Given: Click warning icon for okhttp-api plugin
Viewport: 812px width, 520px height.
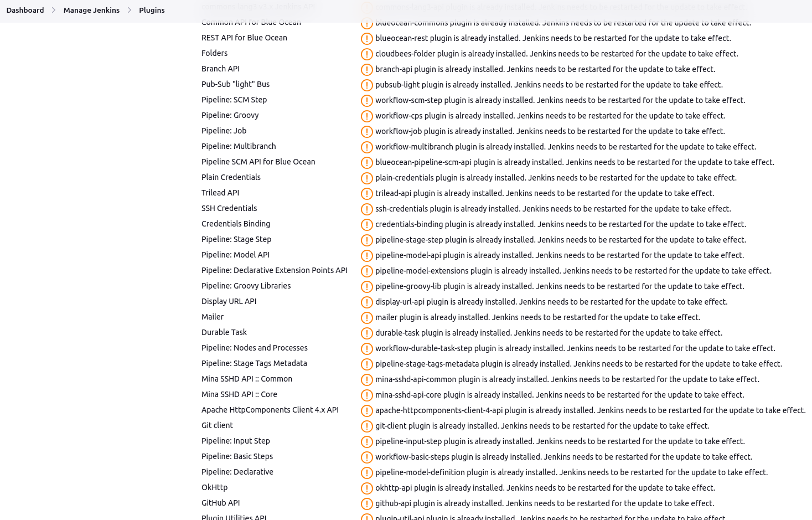Looking at the screenshot, I should click(x=366, y=488).
